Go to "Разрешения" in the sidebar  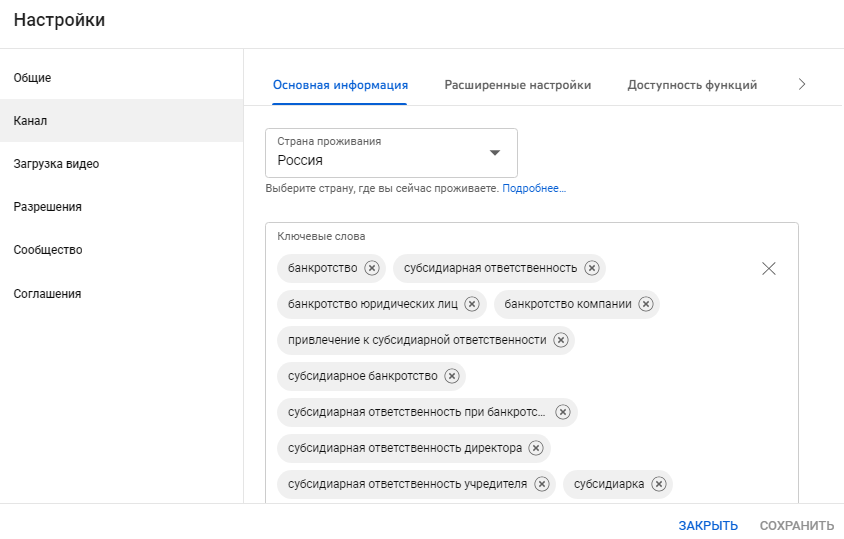tap(47, 207)
